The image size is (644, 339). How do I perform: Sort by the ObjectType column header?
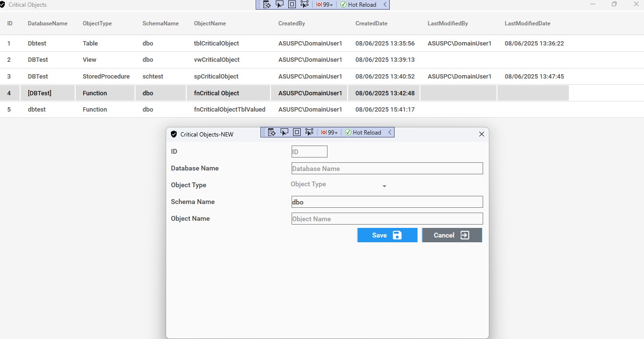(97, 23)
